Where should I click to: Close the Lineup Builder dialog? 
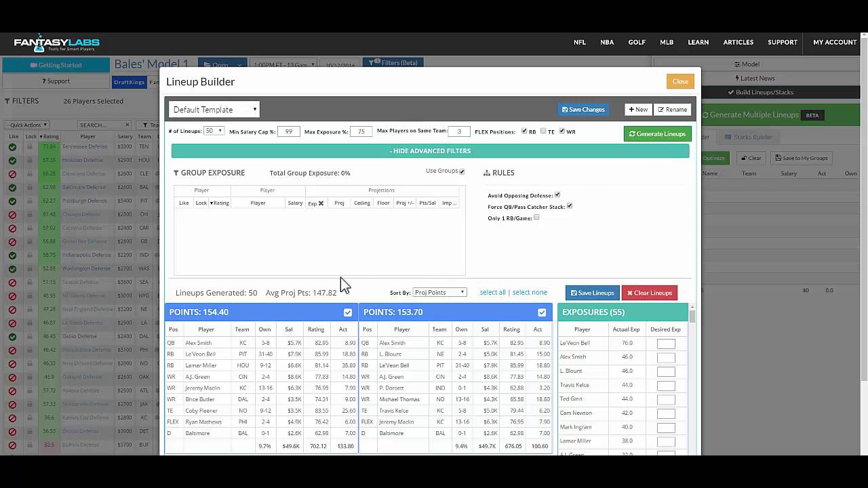tap(680, 81)
